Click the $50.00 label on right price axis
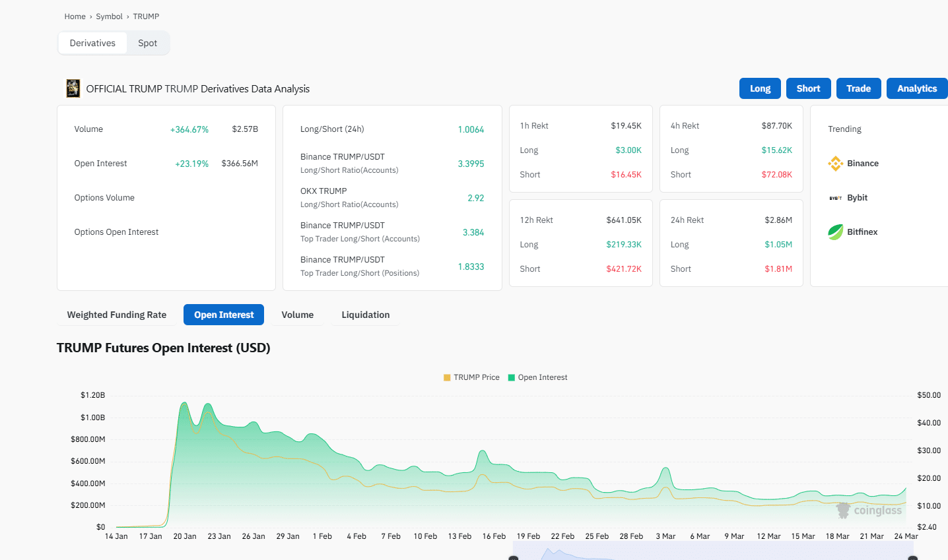 point(929,395)
